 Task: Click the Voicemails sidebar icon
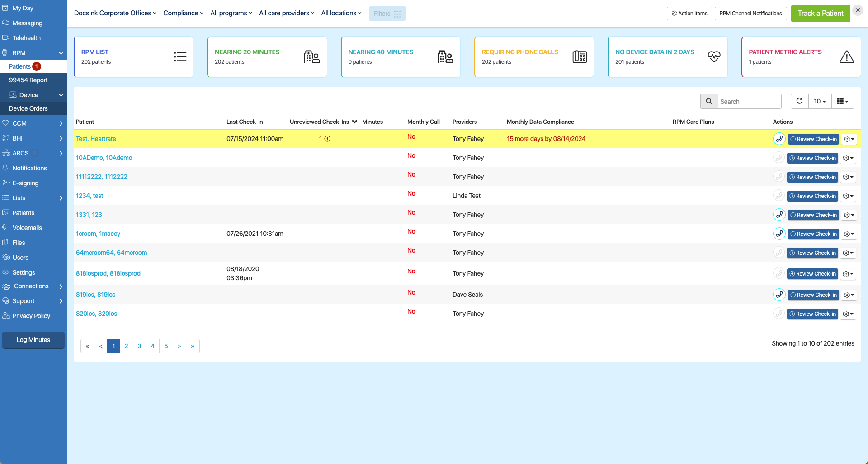point(5,227)
